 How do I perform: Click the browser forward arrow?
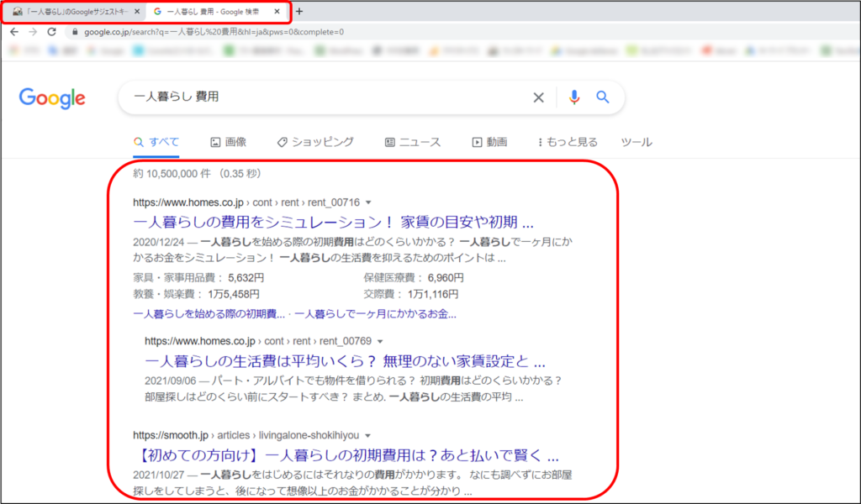click(x=33, y=32)
